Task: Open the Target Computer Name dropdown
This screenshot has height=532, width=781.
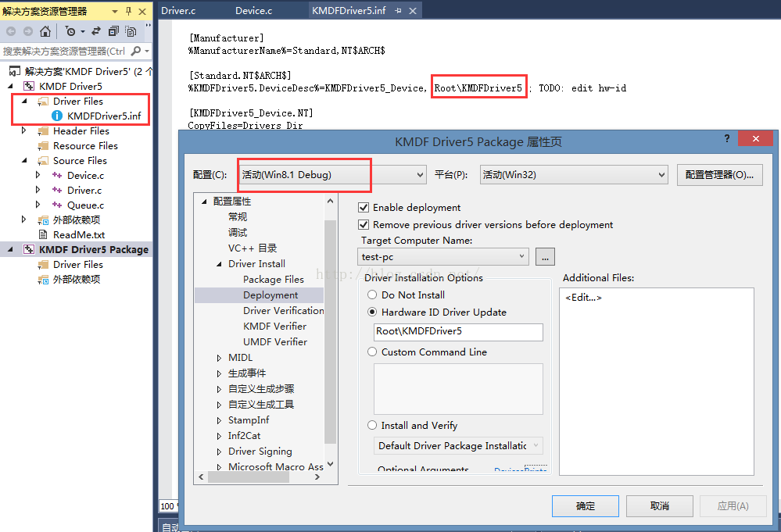Action: tap(442, 257)
